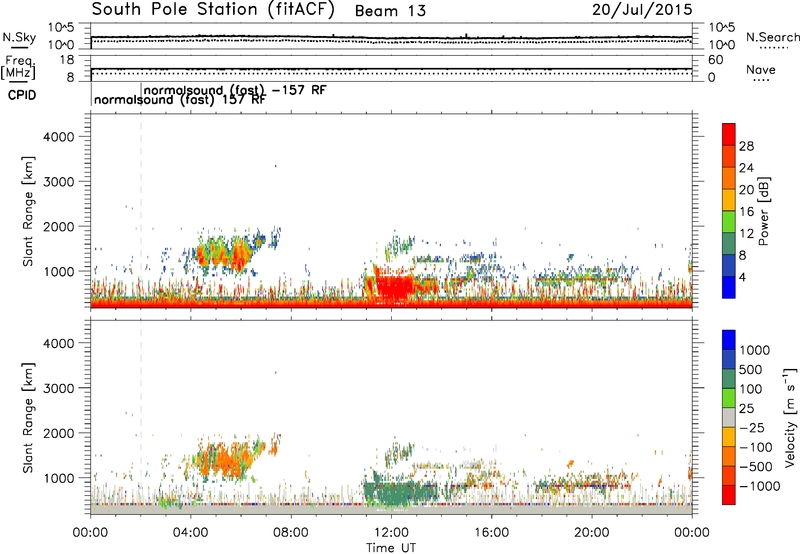800x554 pixels.
Task: Click the '08:00' time axis tick label
Action: [291, 533]
